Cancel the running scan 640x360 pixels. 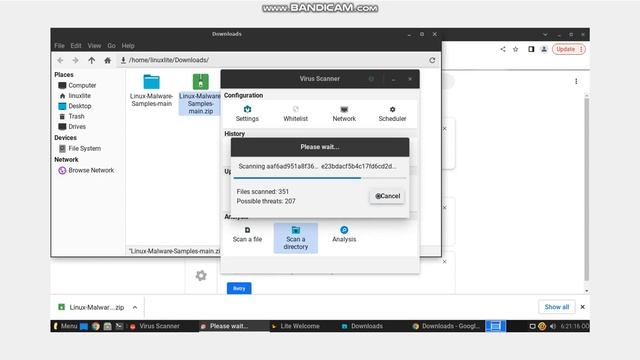tap(387, 196)
